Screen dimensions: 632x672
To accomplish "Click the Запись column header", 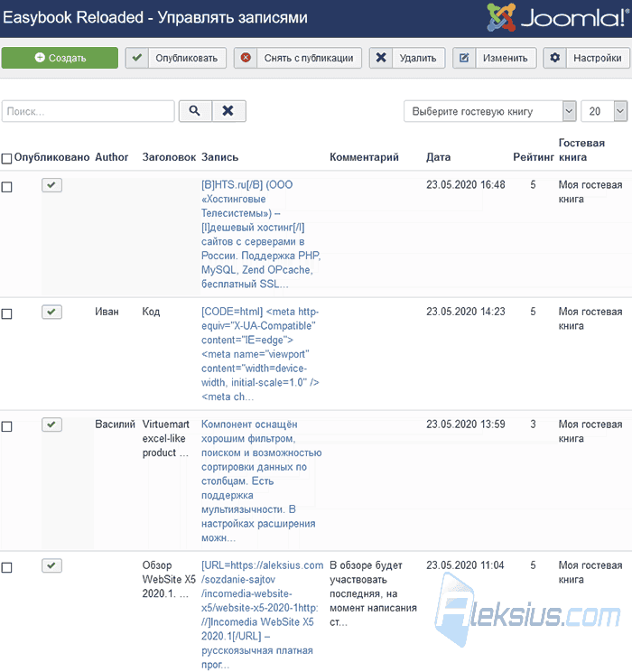I will pyautogui.click(x=219, y=157).
